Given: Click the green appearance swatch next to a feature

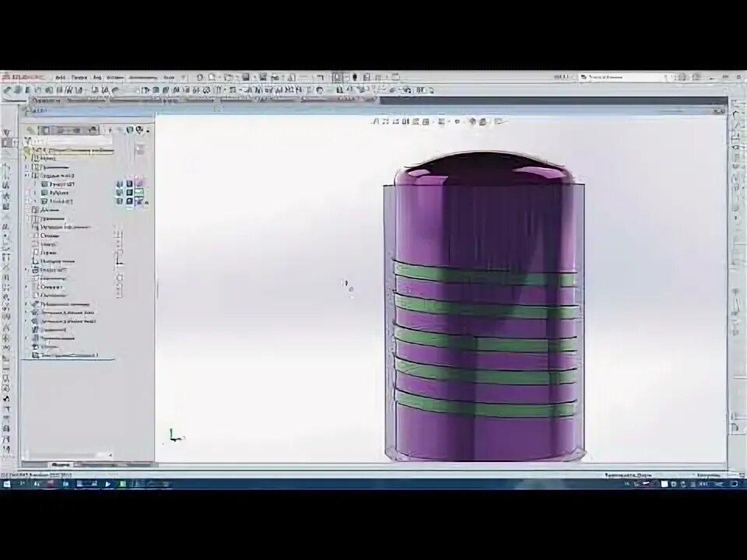Looking at the screenshot, I should coord(139,192).
